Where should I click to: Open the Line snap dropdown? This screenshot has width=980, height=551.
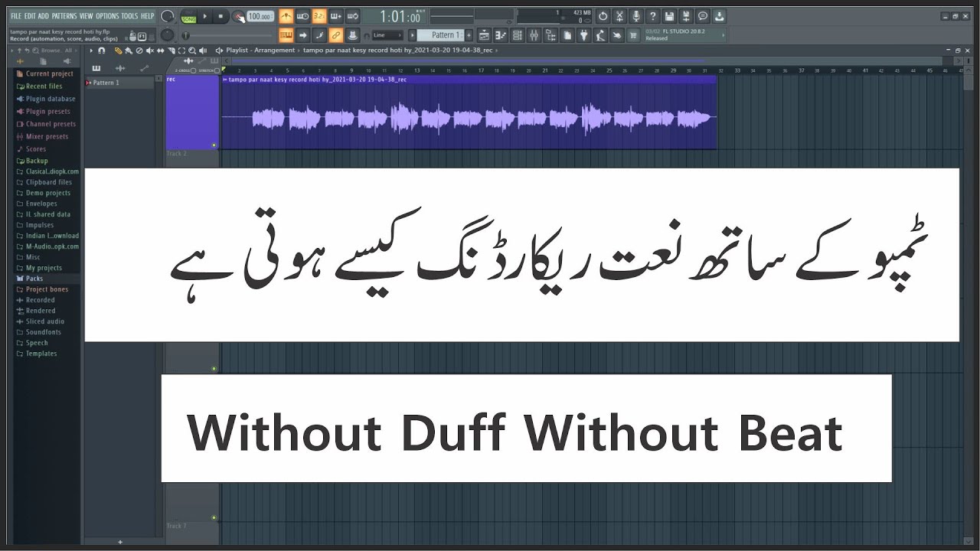coord(387,35)
